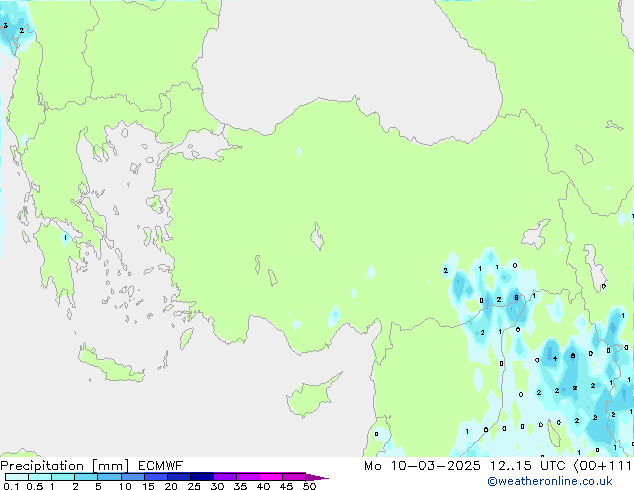Click the 30–35 mm purple legend swatch
The image size is (634, 490).
[x=224, y=477]
